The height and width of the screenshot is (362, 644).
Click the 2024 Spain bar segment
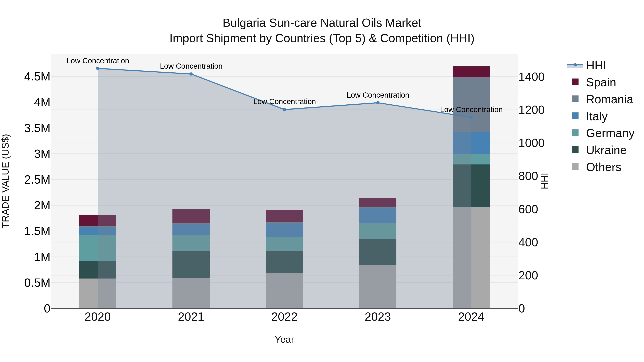click(x=471, y=72)
